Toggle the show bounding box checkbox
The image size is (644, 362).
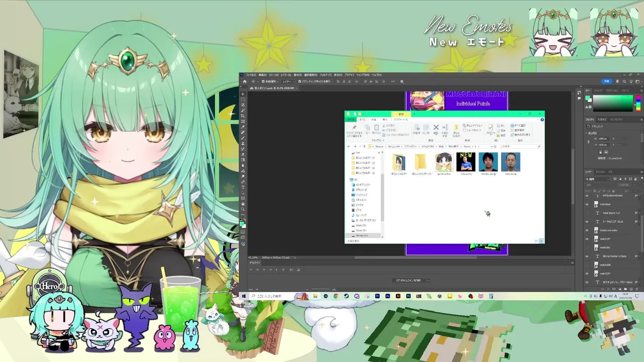click(299, 81)
